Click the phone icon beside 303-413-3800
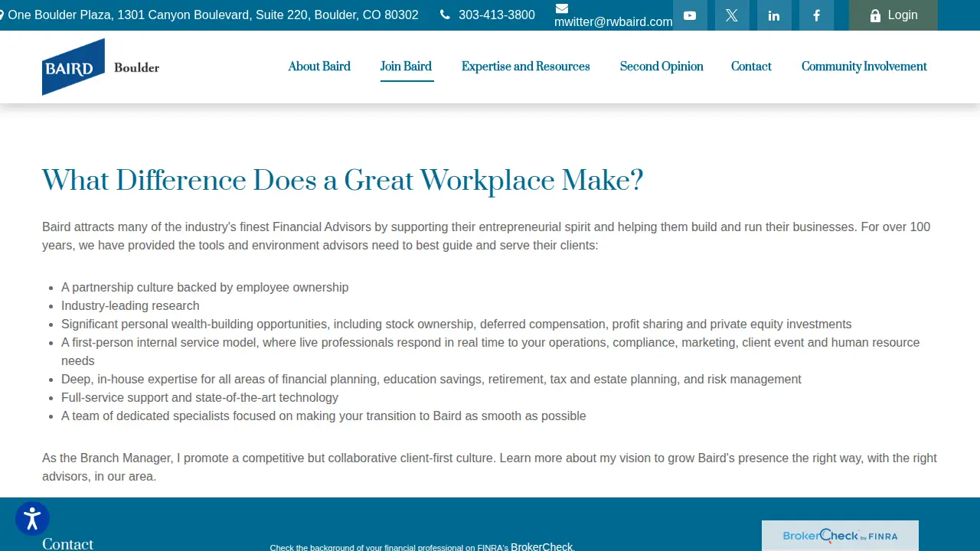Screen dimensions: 980x551 pyautogui.click(x=445, y=15)
